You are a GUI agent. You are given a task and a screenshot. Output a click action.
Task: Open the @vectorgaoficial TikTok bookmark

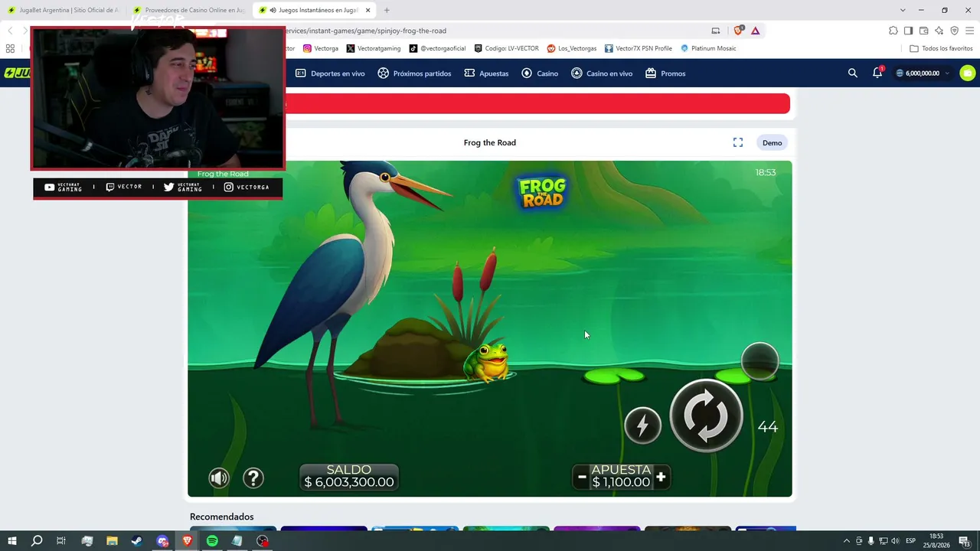[437, 48]
